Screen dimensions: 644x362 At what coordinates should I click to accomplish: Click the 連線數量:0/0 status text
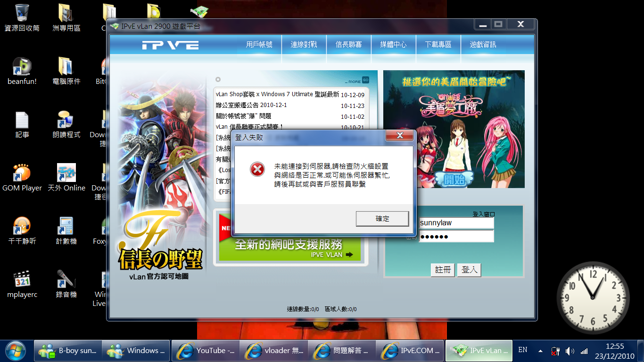coord(303,309)
